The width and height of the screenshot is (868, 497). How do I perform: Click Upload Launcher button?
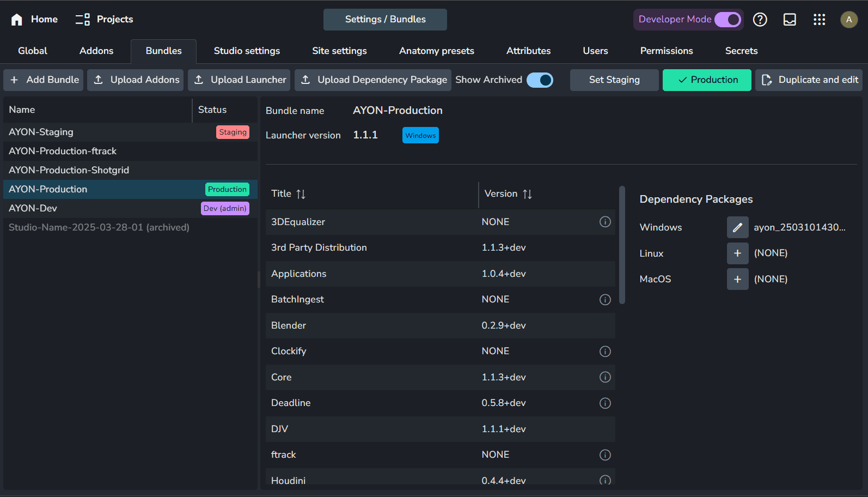click(x=239, y=80)
